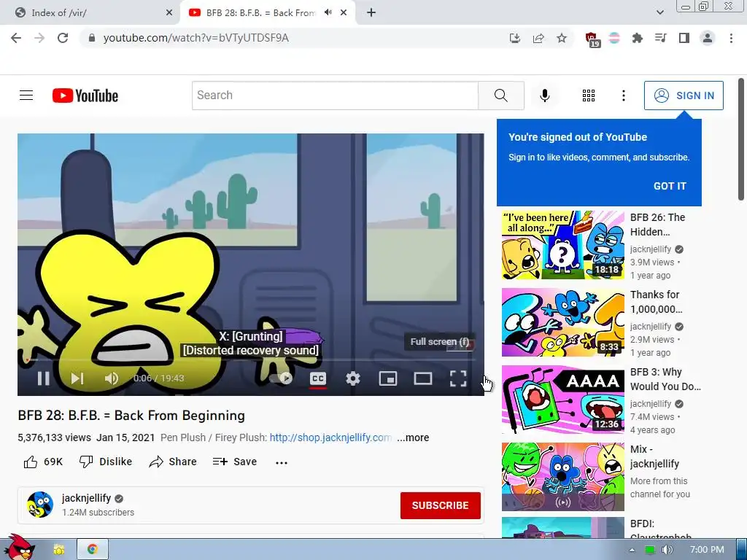Mute the tab via speaker icon

click(328, 12)
